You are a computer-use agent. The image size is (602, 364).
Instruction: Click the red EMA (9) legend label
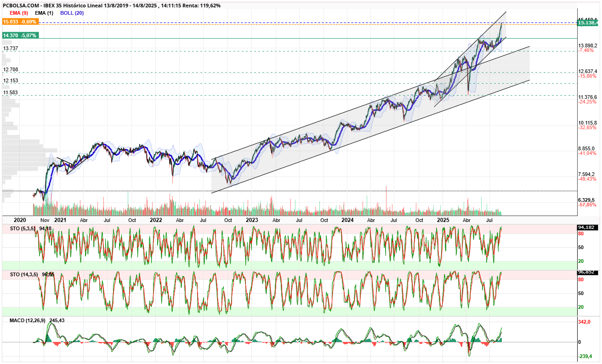[x=19, y=13]
